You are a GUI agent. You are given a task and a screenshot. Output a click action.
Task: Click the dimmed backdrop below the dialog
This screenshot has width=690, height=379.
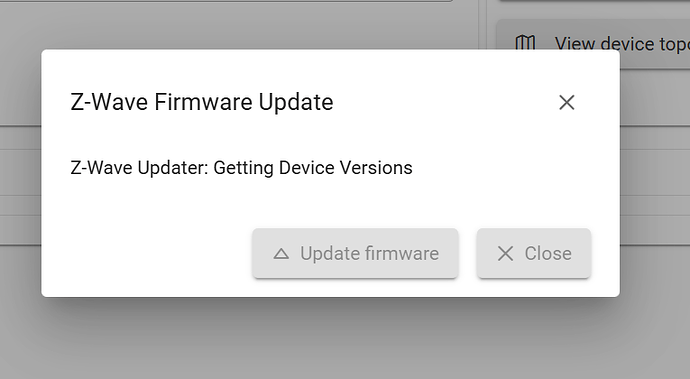click(x=330, y=339)
